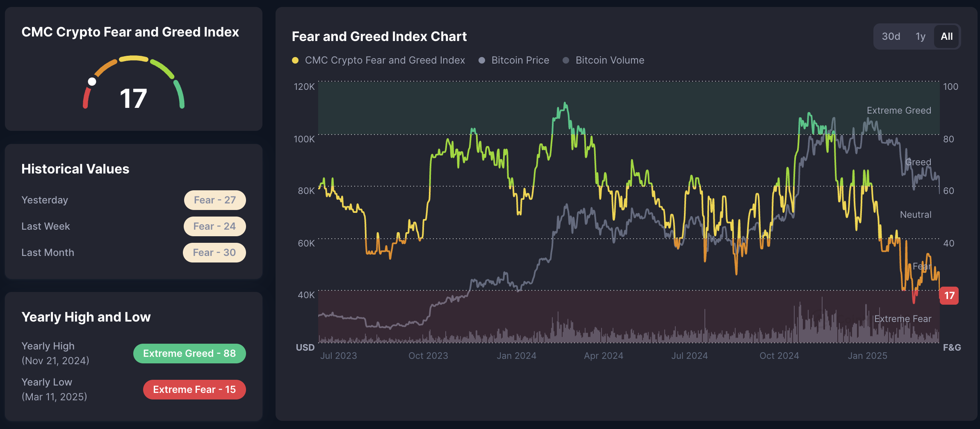Click the Fear - 27 Yesterday badge
This screenshot has width=980, height=429.
click(x=214, y=200)
